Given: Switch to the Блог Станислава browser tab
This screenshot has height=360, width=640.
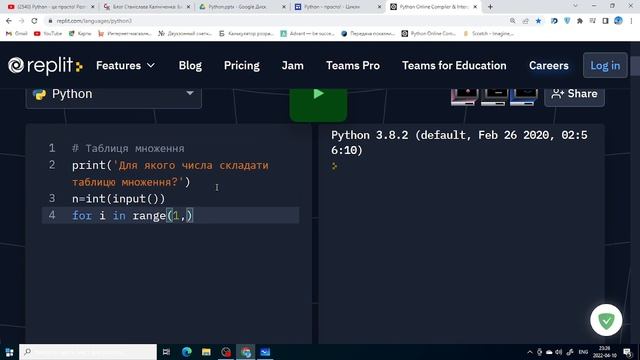Looking at the screenshot, I should [x=147, y=7].
